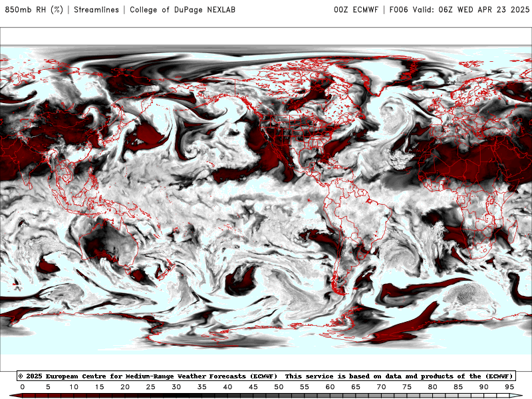Select the "55" percent scale label
This screenshot has width=532, height=399.
tap(305, 387)
